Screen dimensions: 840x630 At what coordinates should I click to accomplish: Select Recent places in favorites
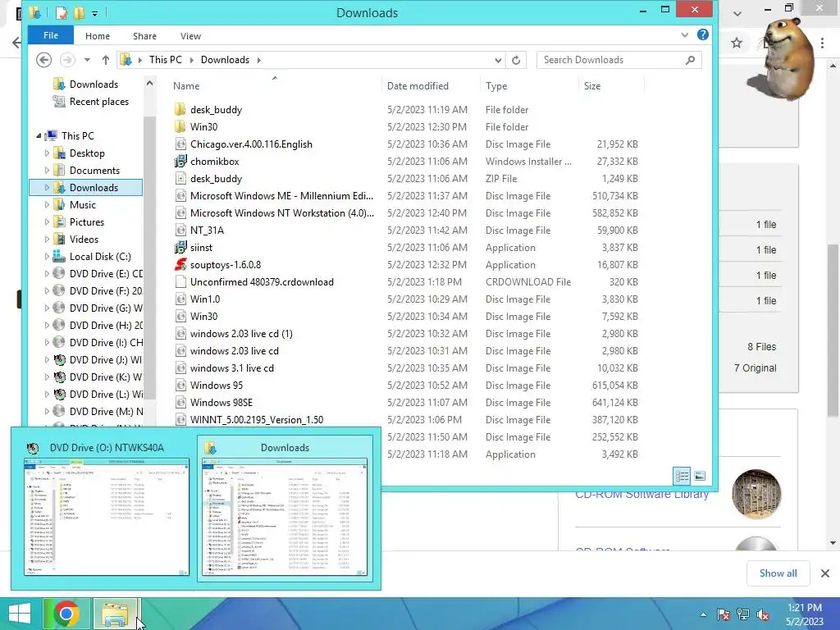99,102
